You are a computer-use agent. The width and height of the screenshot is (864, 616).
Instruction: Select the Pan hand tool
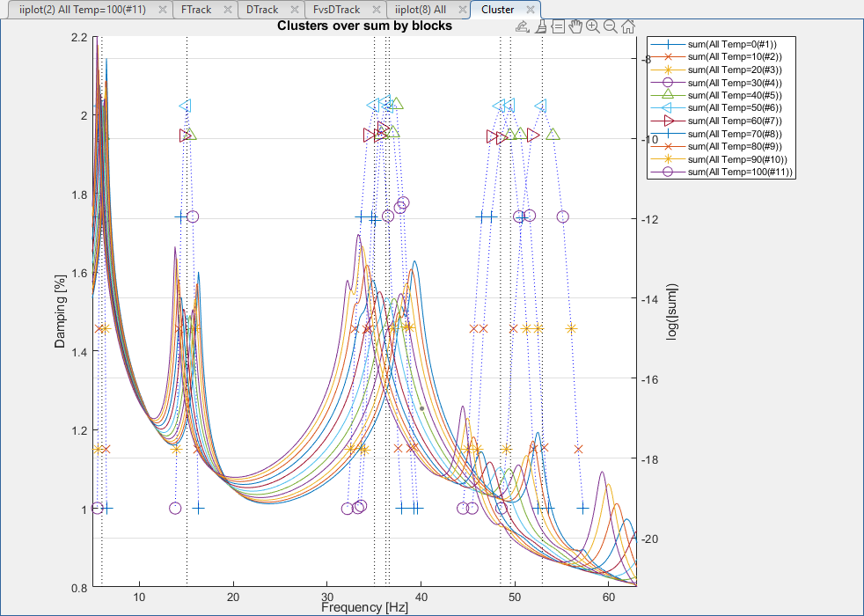click(575, 26)
